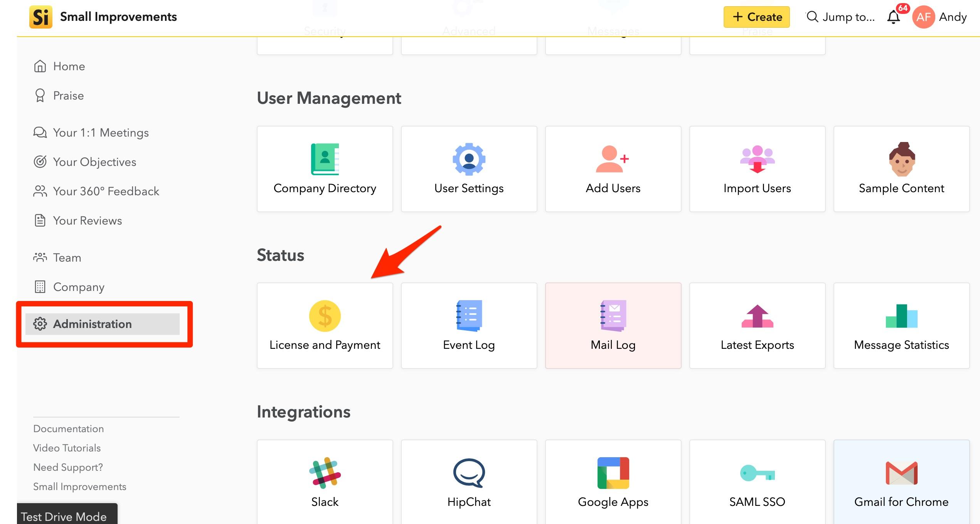Open Praise in the sidebar
Screen dimensions: 980x524
point(59,96)
